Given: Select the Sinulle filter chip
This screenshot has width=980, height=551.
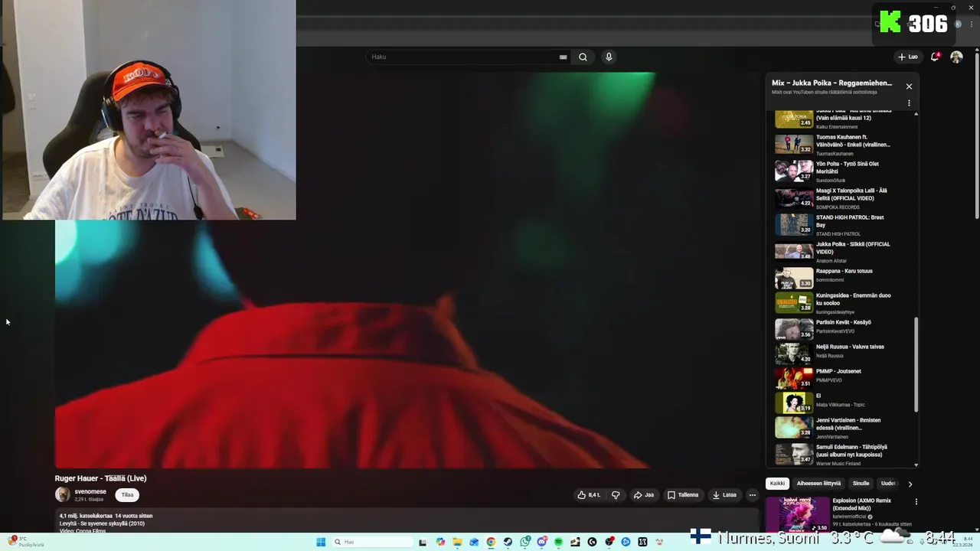Looking at the screenshot, I should [x=861, y=484].
